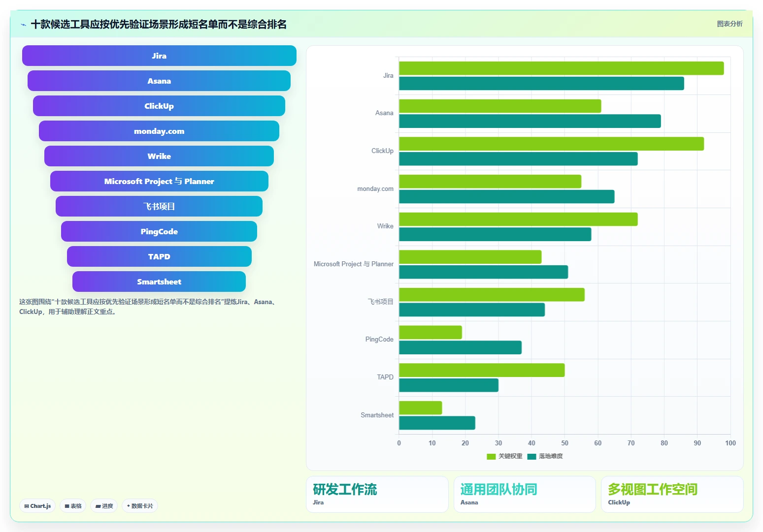This screenshot has width=763, height=532.
Task: Click the Wrike funnel bar
Action: click(x=159, y=156)
